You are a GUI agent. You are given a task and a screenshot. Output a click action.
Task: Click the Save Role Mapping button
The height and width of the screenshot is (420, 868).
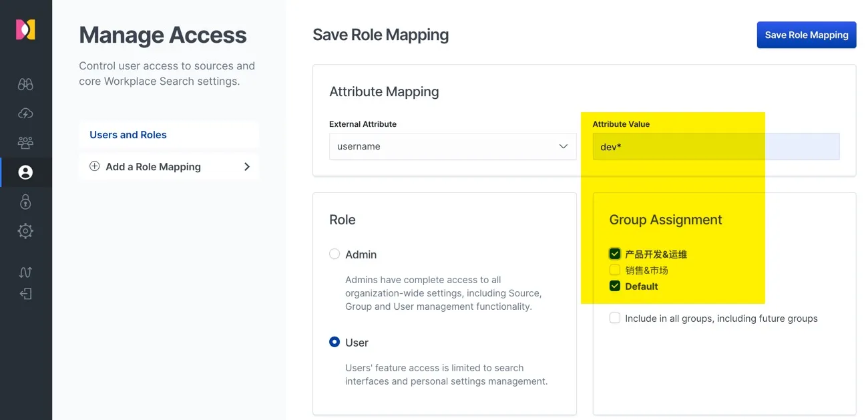coord(806,35)
